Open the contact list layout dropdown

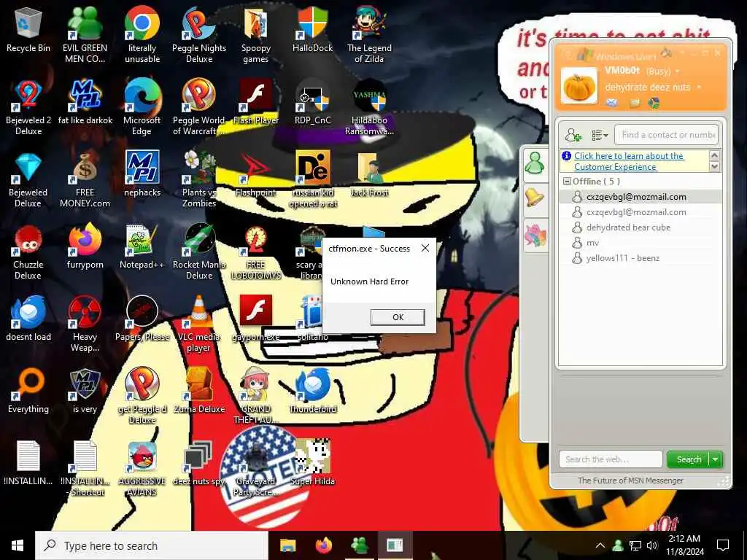(600, 136)
